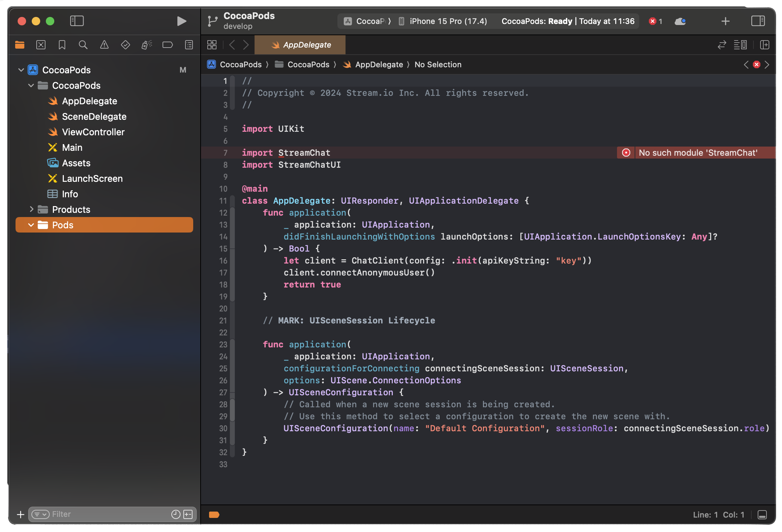This screenshot has height=532, width=782.
Task: Open the related items grid icon
Action: 212,45
